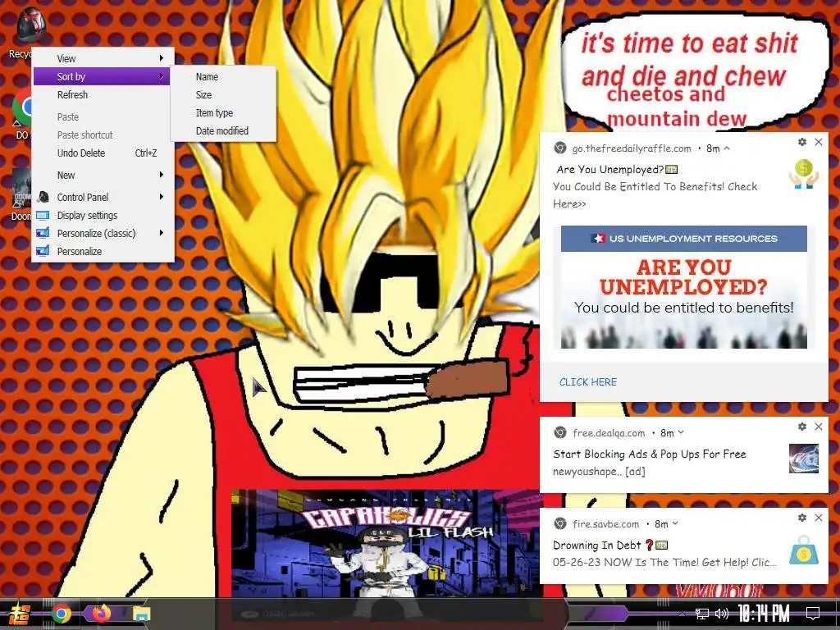The image size is (840, 630).
Task: Open the volume tray icon
Action: click(722, 614)
